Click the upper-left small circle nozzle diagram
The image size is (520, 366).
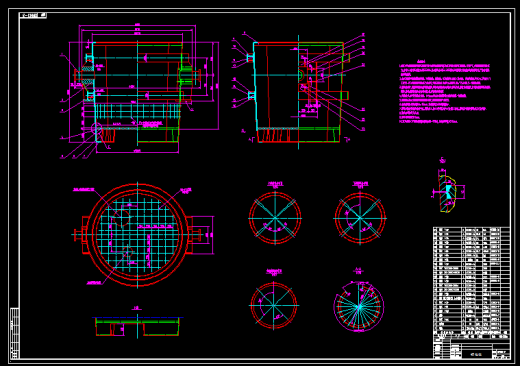point(275,218)
